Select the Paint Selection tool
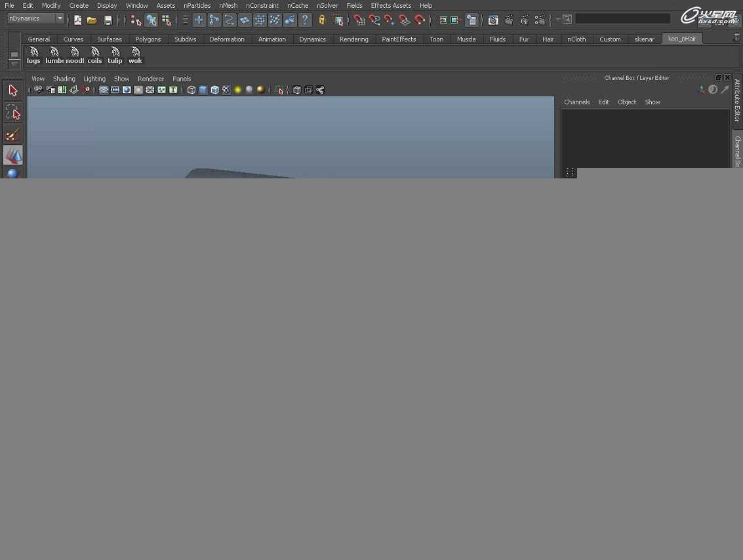 [x=13, y=135]
